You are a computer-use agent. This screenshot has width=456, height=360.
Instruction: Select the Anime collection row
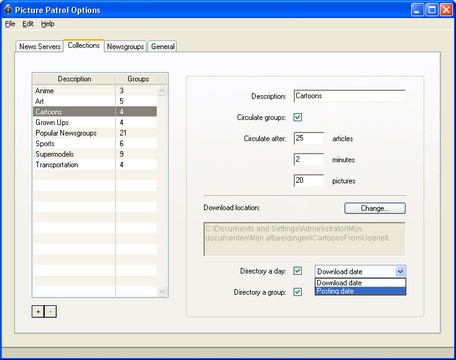95,90
